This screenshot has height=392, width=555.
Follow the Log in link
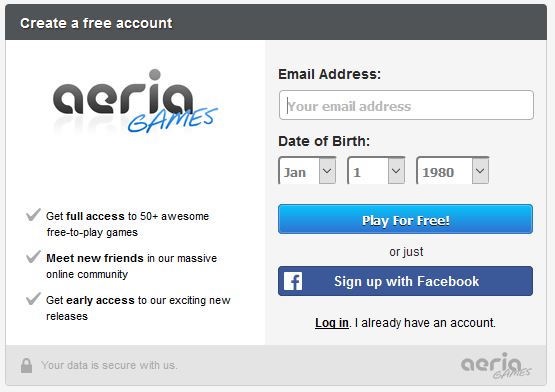click(332, 323)
